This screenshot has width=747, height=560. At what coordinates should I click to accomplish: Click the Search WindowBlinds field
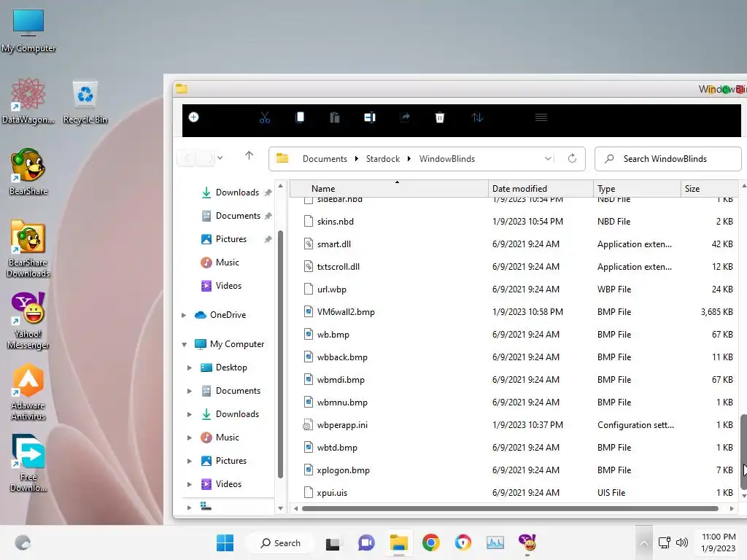[668, 158]
